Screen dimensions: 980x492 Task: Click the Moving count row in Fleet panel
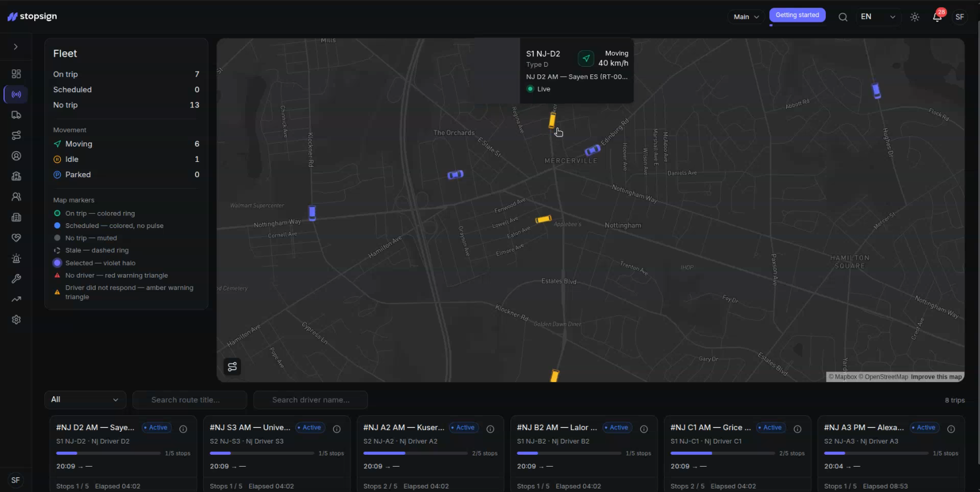(126, 144)
